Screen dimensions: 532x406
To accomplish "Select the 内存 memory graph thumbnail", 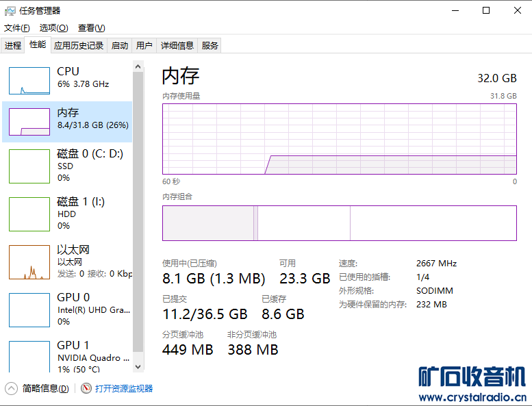I will pyautogui.click(x=29, y=122).
